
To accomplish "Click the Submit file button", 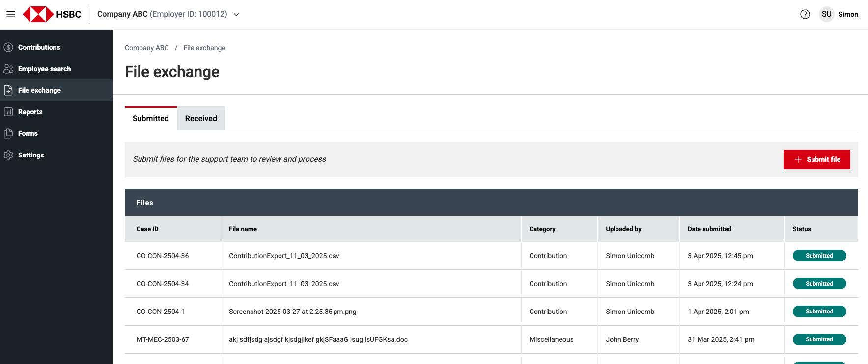I will (817, 159).
